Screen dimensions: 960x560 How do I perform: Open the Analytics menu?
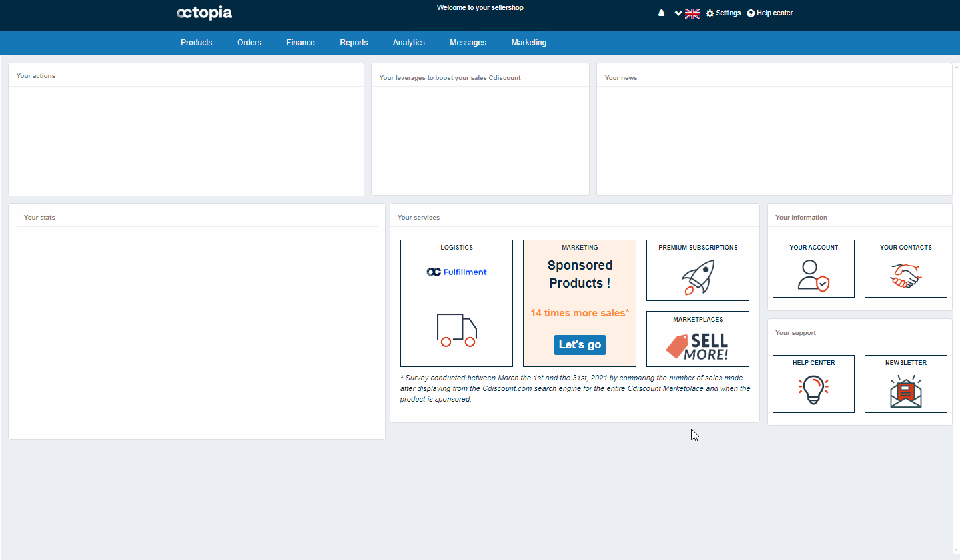coord(408,43)
